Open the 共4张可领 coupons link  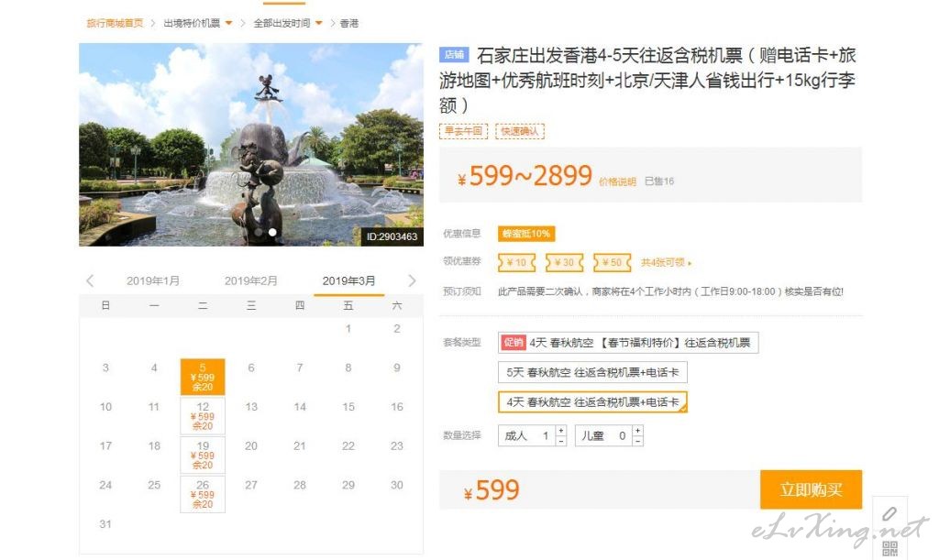pyautogui.click(x=666, y=262)
